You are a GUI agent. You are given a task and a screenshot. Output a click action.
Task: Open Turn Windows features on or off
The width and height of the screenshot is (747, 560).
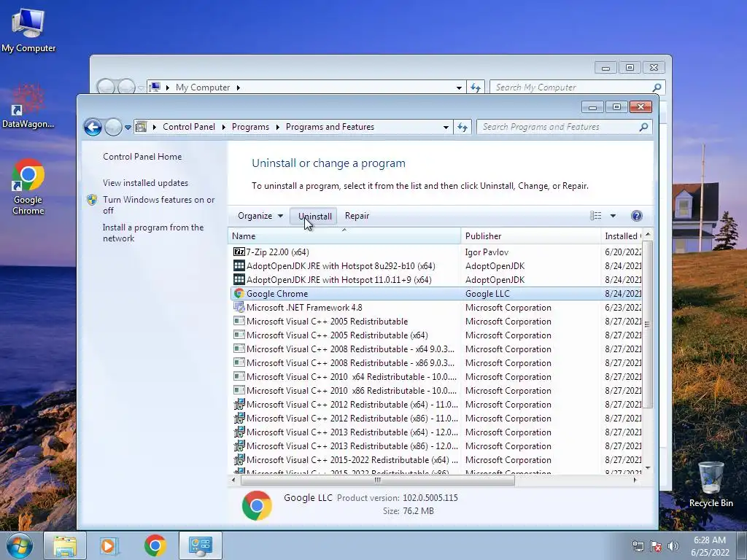pos(158,205)
